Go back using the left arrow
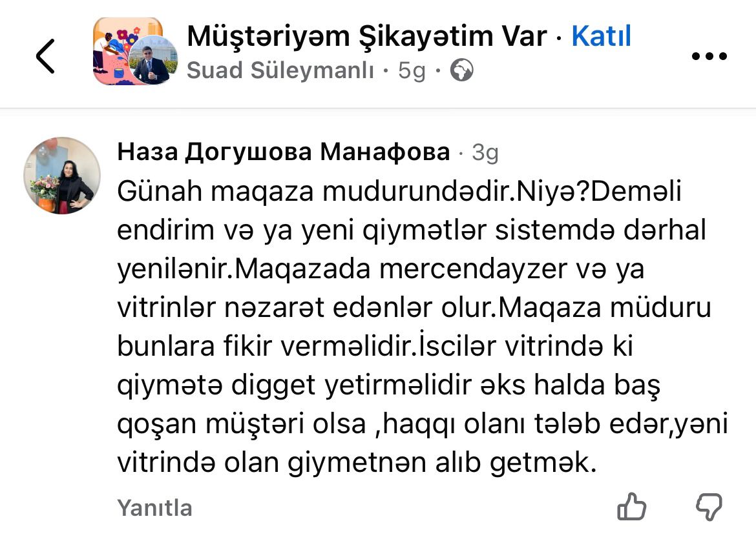The width and height of the screenshot is (756, 541). click(x=45, y=56)
